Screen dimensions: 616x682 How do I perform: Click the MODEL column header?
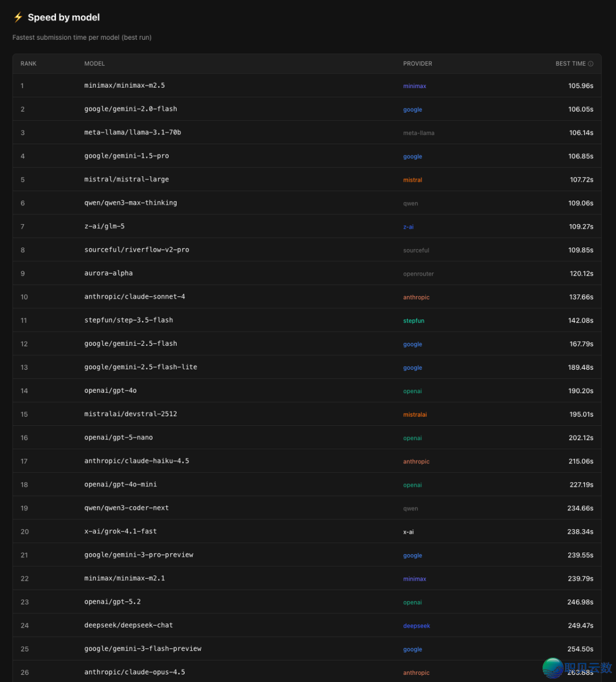coord(95,63)
